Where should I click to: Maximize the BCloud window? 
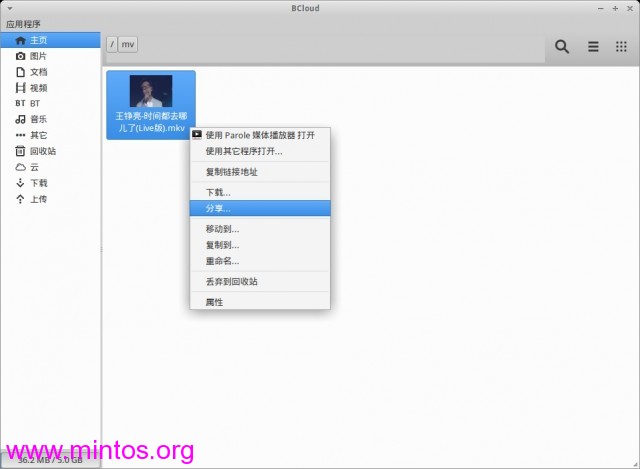[615, 8]
